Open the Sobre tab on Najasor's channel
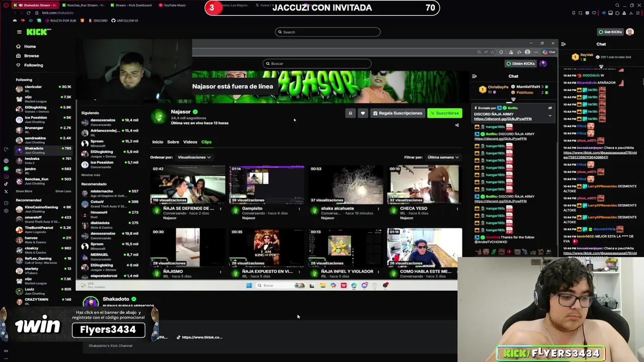The image size is (644, 362). point(173,142)
